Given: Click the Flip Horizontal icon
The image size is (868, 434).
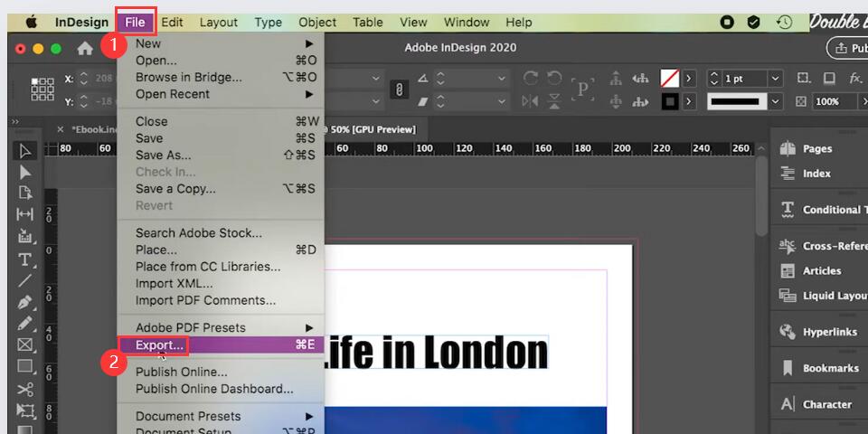Looking at the screenshot, I should [531, 101].
